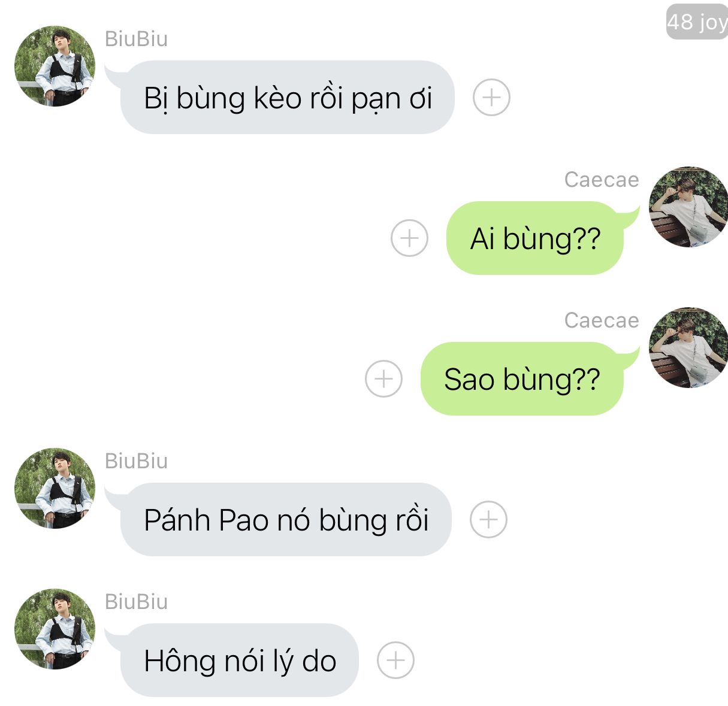Click Caecae name above "Sao bùng??"

602,320
